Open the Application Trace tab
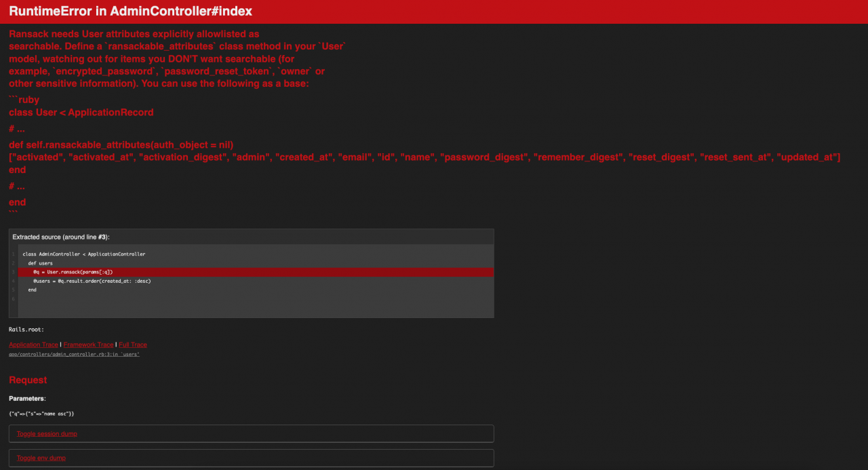 (33, 345)
